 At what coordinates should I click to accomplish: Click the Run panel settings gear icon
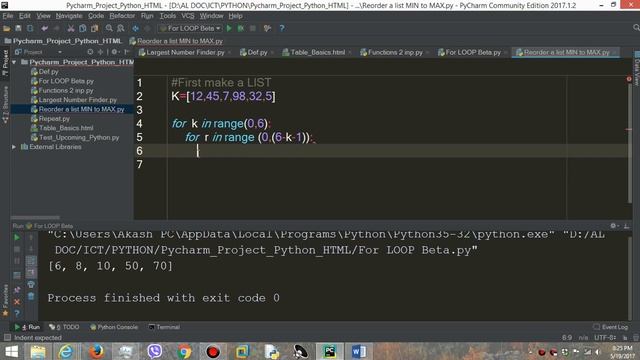point(613,226)
